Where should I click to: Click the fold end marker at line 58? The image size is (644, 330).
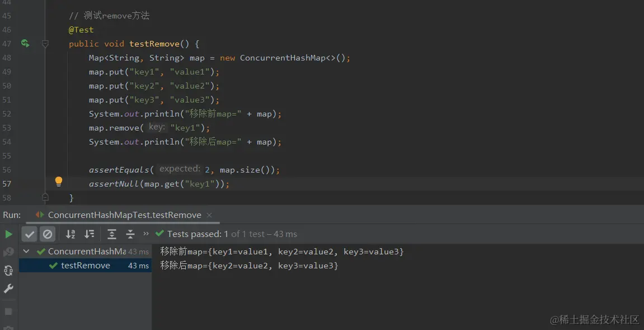pyautogui.click(x=45, y=198)
